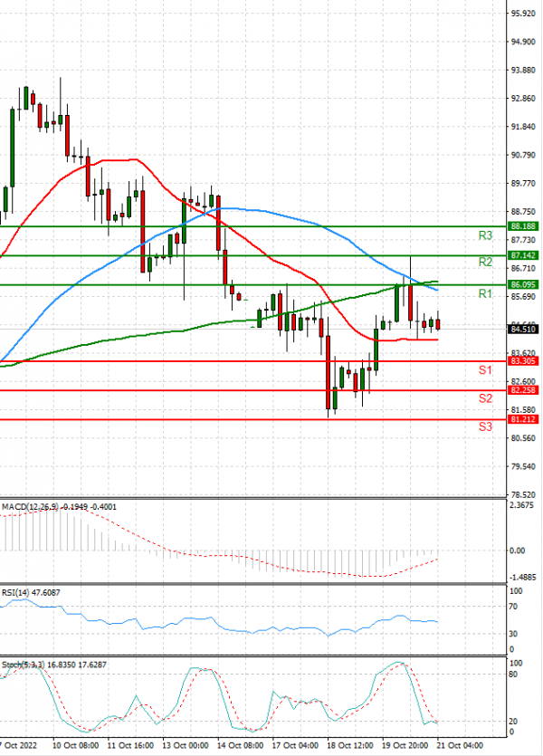Click the 14 Oct 08:00 time label
543x756 pixels.
tap(241, 745)
